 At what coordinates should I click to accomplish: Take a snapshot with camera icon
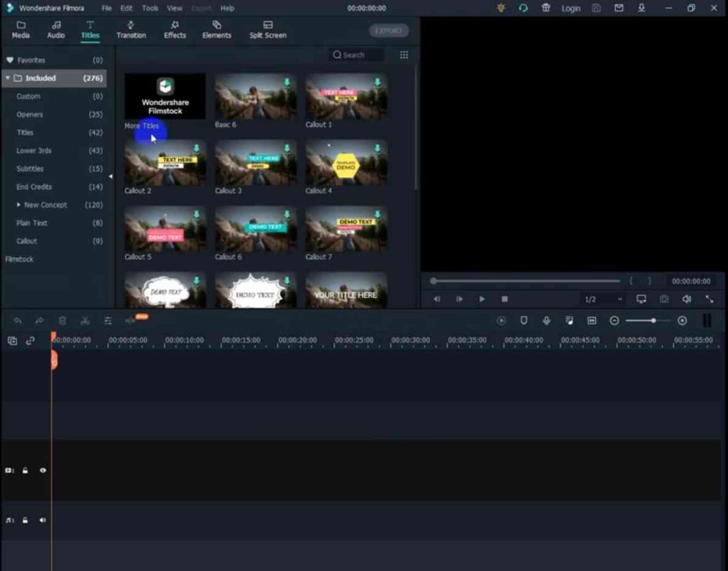coord(665,299)
